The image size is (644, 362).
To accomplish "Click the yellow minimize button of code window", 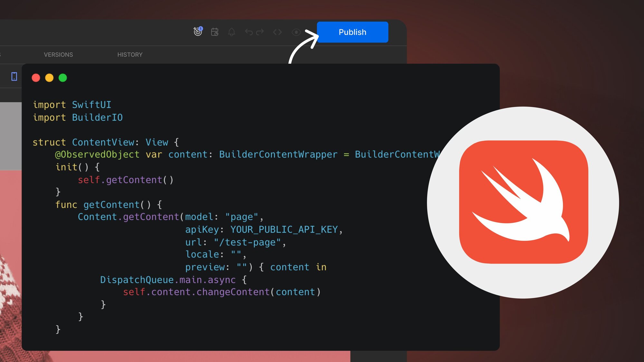I will click(x=49, y=78).
